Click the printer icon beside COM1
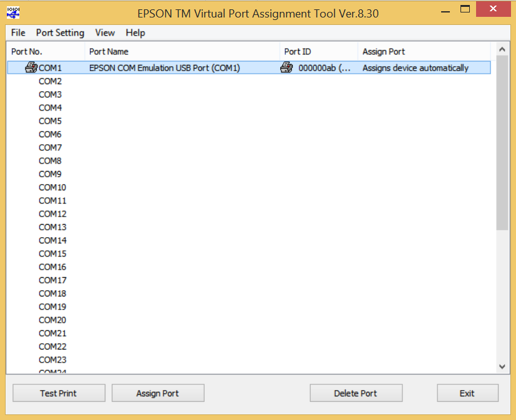Image resolution: width=516 pixels, height=420 pixels. (x=31, y=67)
